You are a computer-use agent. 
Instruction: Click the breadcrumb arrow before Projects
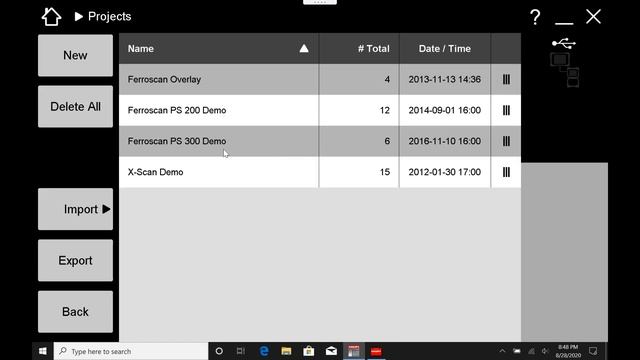point(79,16)
